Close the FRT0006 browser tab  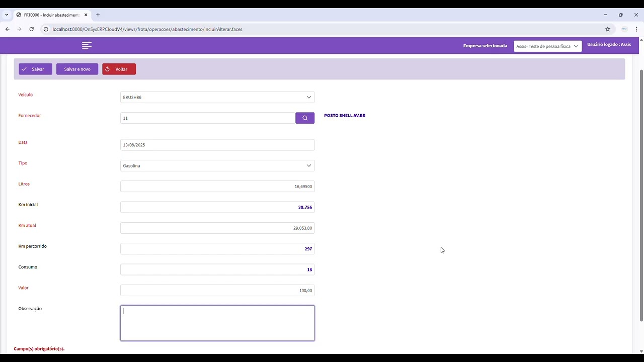(86, 15)
